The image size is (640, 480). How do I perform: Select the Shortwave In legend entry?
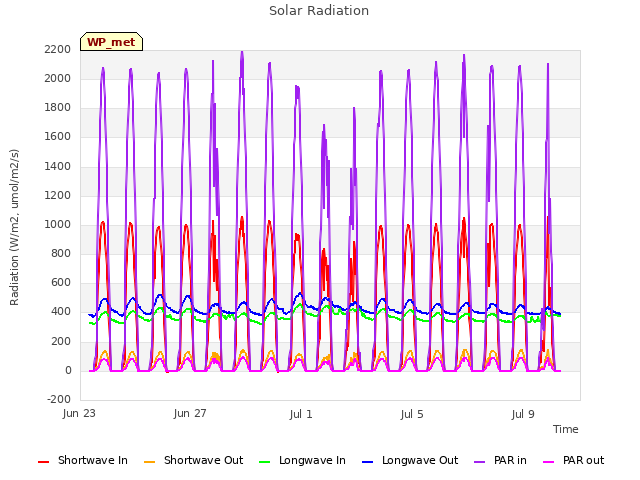pyautogui.click(x=83, y=460)
